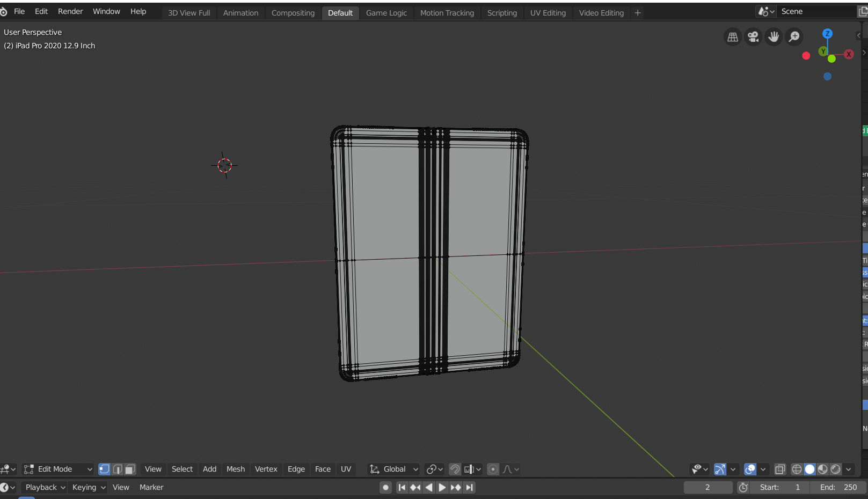Open shading options dropdown arrow

click(x=848, y=469)
